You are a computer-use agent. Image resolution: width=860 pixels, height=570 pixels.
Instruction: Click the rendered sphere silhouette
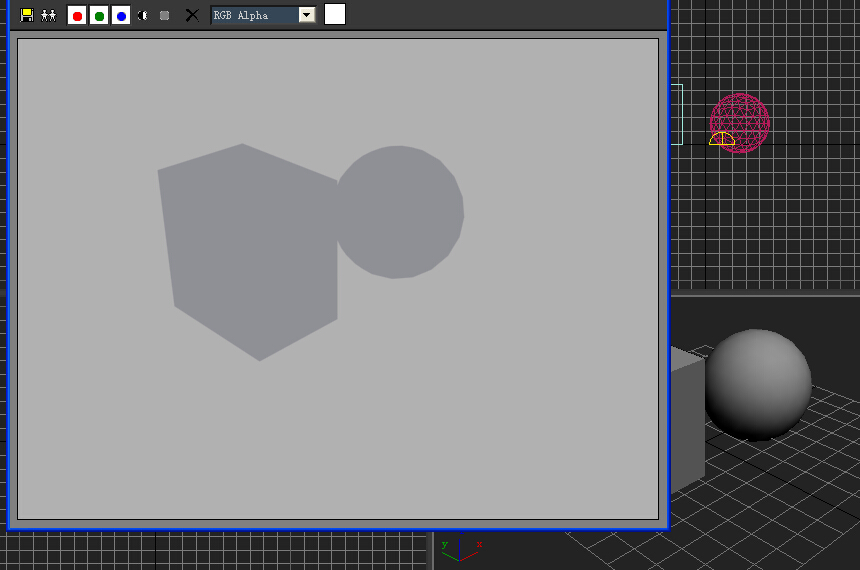[x=400, y=212]
